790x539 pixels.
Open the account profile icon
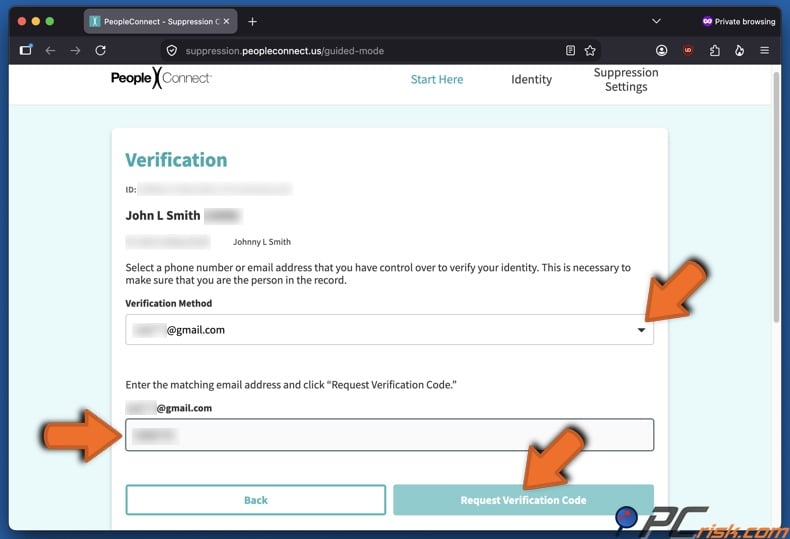tap(662, 50)
